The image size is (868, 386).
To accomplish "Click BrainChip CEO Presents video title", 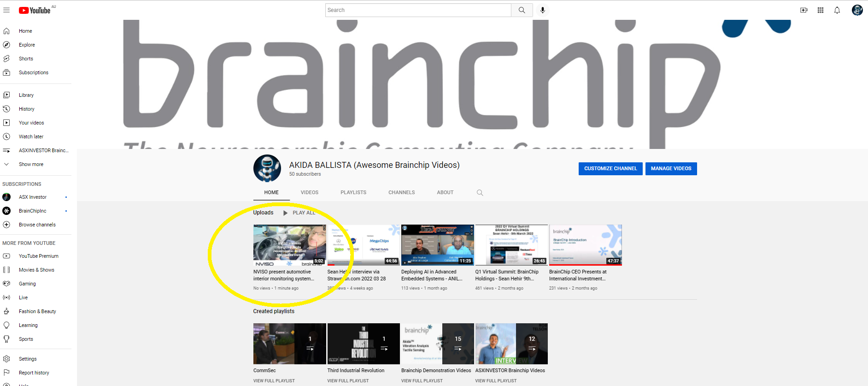I will (x=578, y=275).
